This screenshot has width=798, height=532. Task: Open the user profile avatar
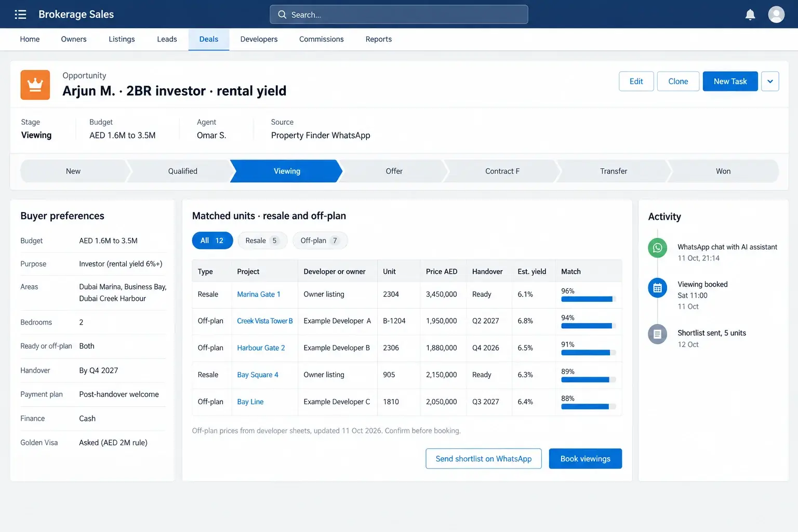pyautogui.click(x=776, y=15)
